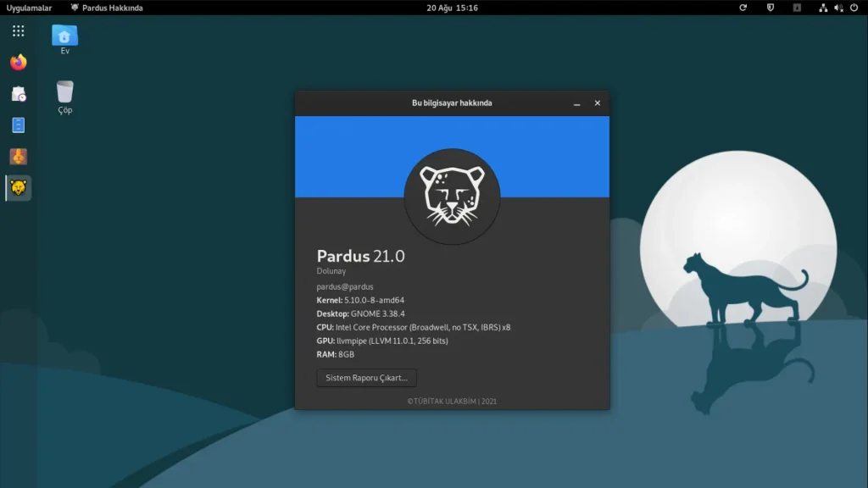Open the blue file manager dock icon

click(x=19, y=125)
